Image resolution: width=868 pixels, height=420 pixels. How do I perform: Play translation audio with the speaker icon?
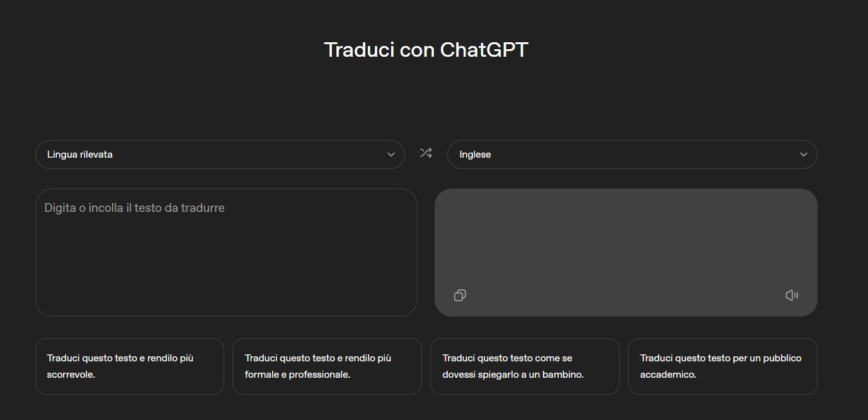click(792, 295)
